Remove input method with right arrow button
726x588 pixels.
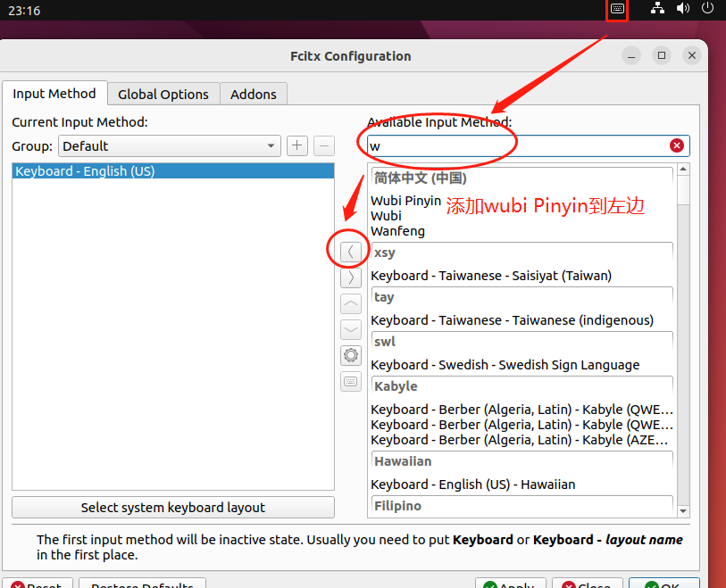(351, 277)
